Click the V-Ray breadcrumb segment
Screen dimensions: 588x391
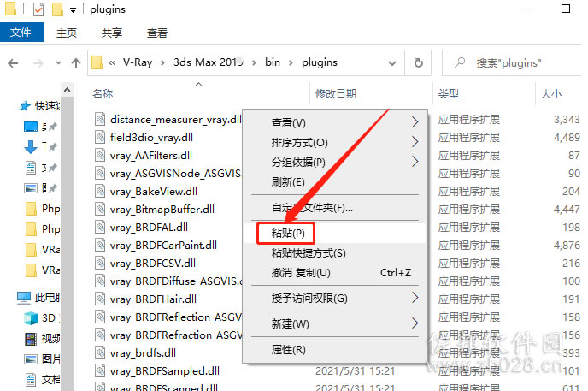[x=138, y=62]
